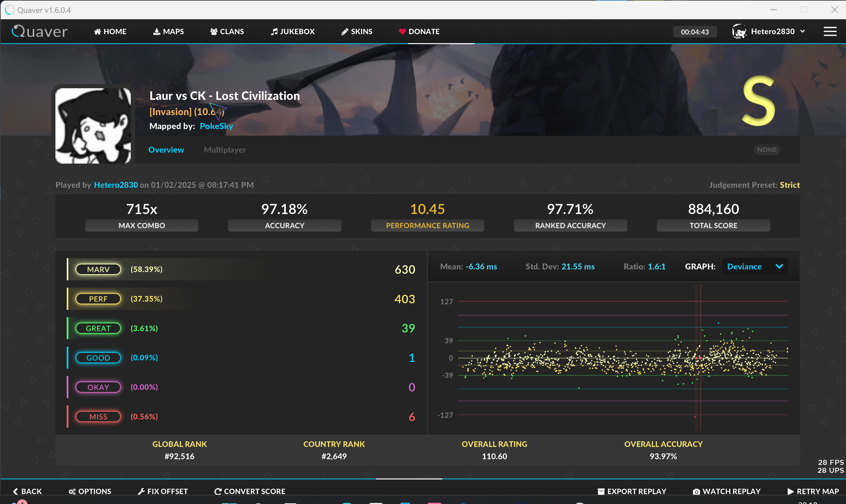Screen dimensions: 846x504
Task: Switch to the Multiplayer tab
Action: (225, 150)
